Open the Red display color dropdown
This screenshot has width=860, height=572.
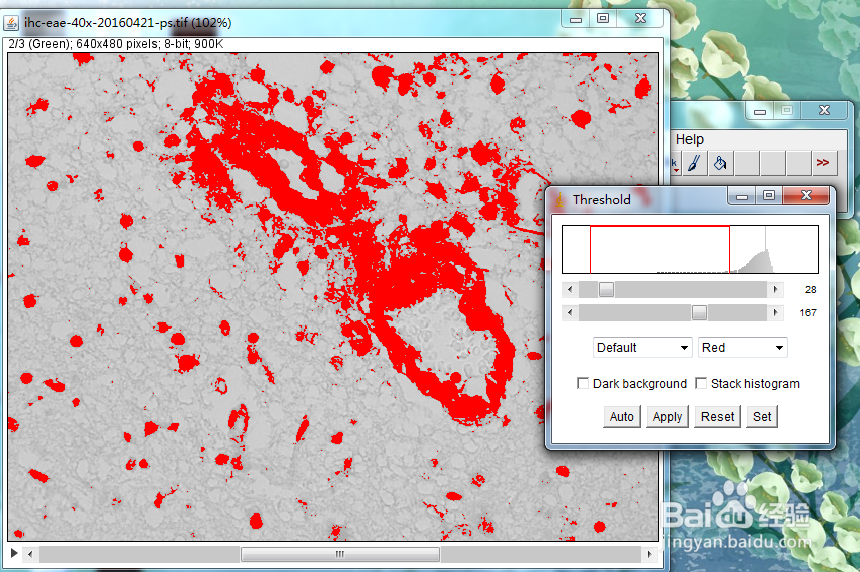coord(743,348)
